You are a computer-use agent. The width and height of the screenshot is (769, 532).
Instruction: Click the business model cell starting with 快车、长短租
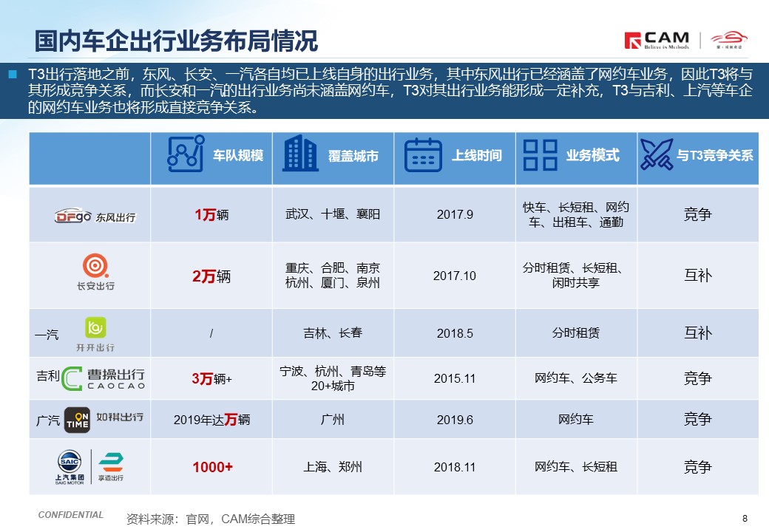(x=576, y=214)
